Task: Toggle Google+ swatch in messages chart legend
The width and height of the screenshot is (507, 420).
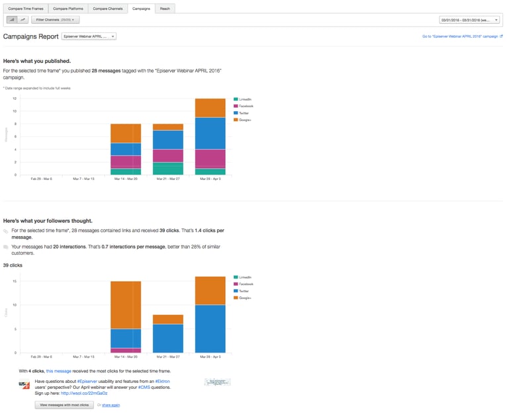Action: pyautogui.click(x=236, y=120)
